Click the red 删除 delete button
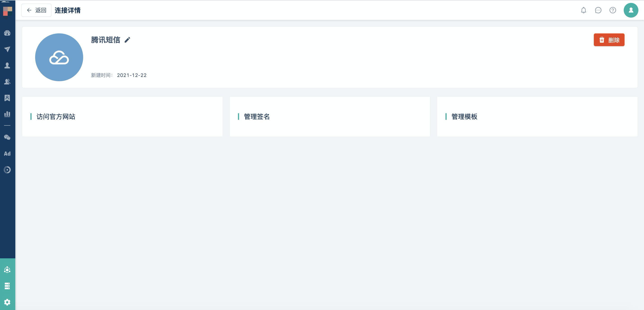 pyautogui.click(x=609, y=40)
